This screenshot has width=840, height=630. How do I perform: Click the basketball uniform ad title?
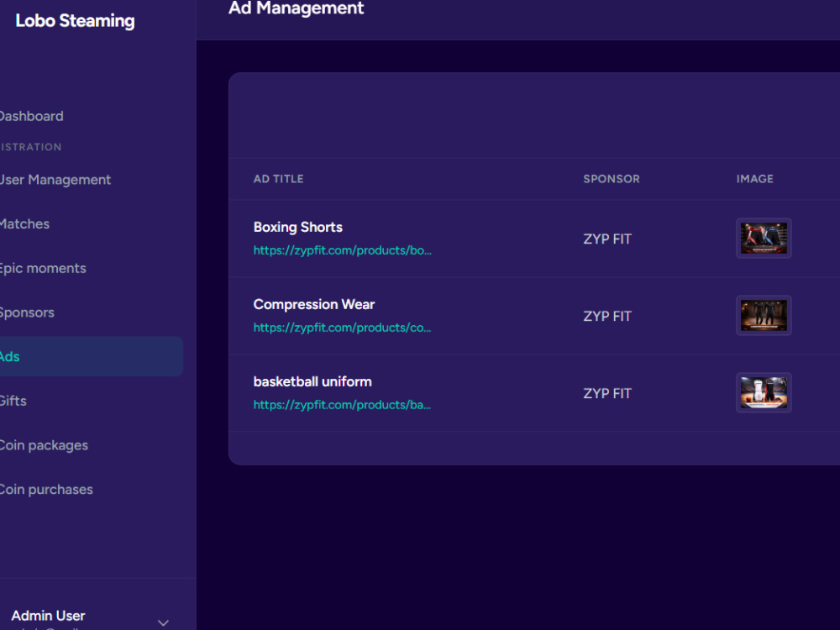312,381
